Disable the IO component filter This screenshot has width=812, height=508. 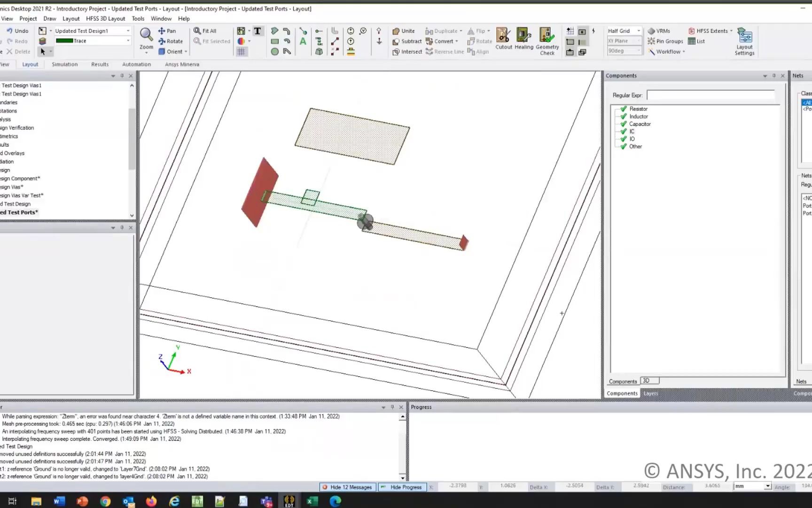(x=622, y=139)
